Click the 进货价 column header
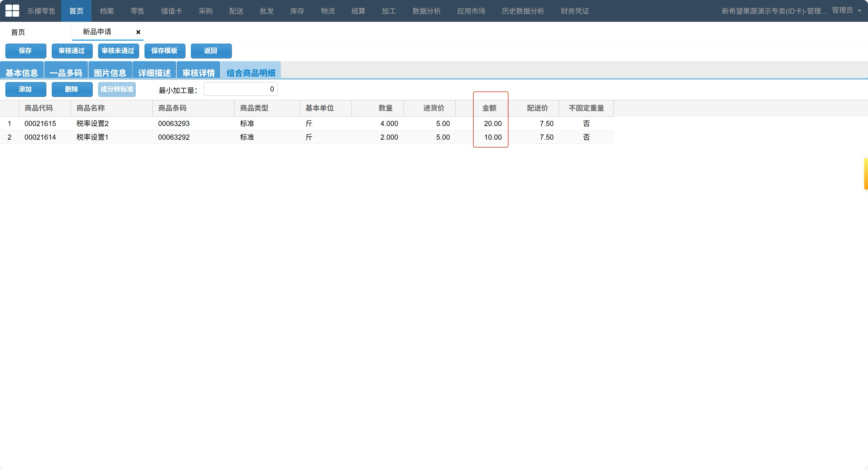 pos(430,108)
